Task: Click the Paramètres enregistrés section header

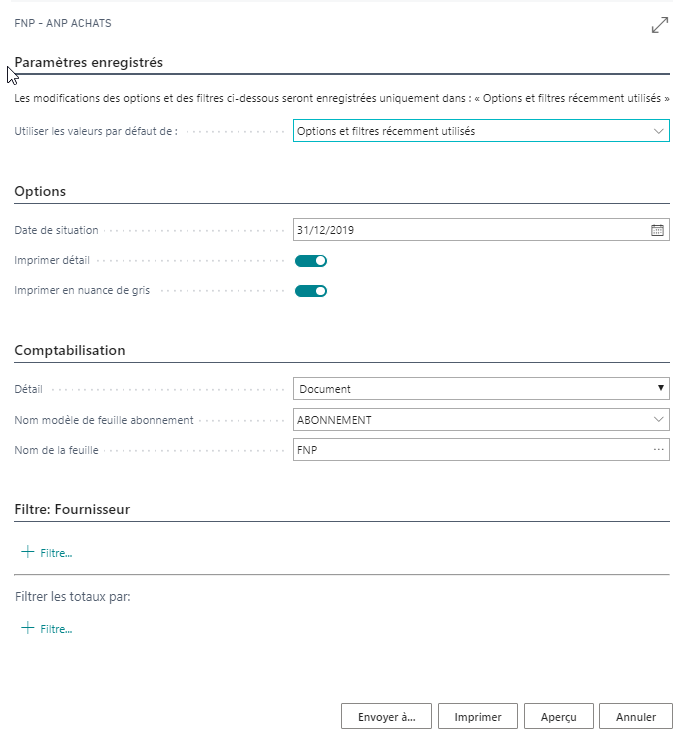Action: click(89, 62)
